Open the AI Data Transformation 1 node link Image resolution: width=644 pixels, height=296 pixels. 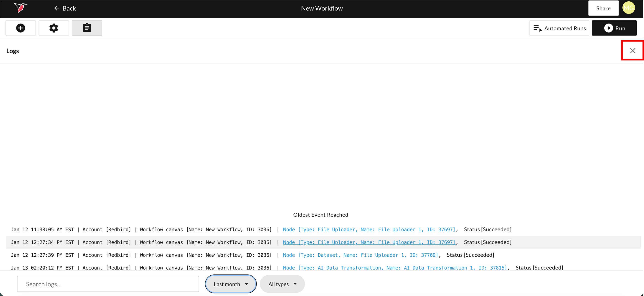[395, 268]
